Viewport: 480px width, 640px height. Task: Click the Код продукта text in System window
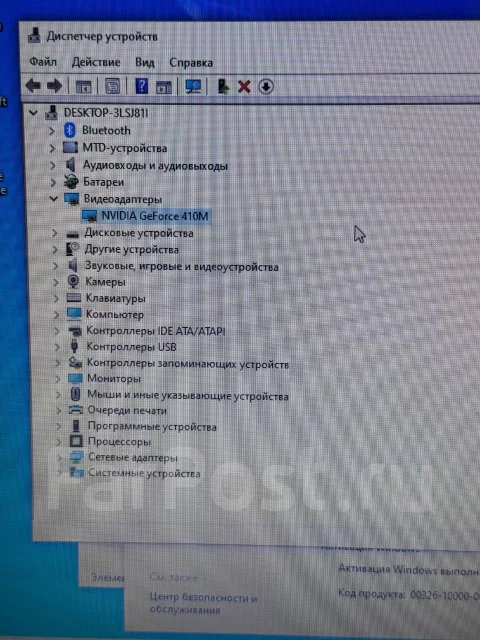[x=371, y=593]
